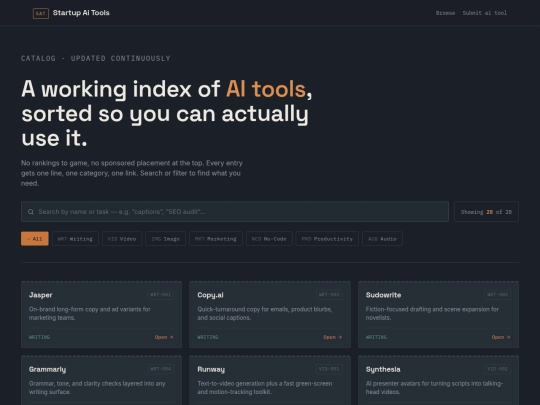Open the Submit ai tool link

click(x=485, y=13)
